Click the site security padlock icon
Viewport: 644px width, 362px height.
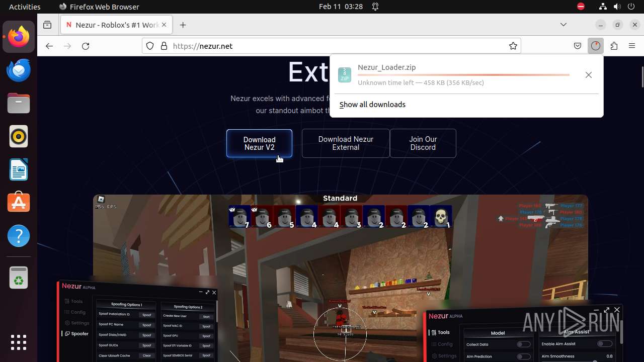164,46
